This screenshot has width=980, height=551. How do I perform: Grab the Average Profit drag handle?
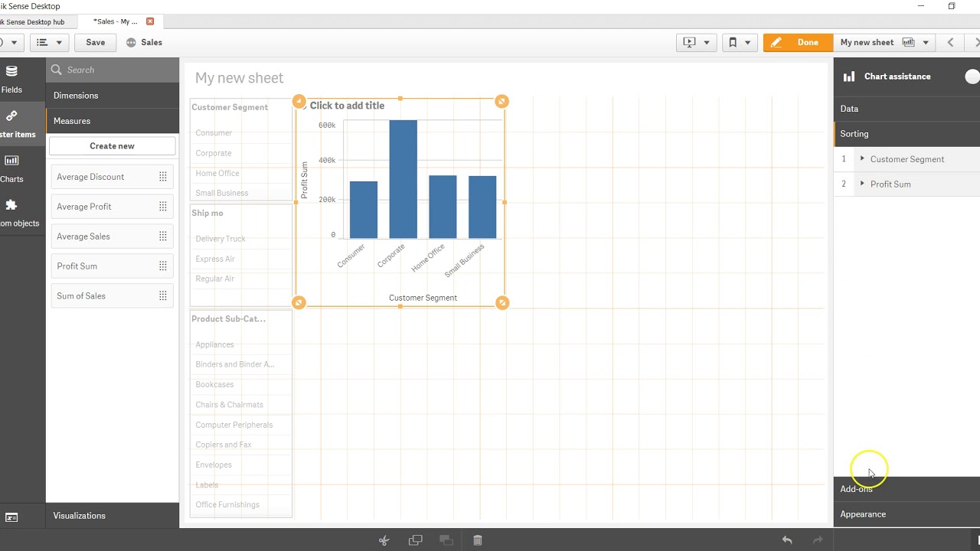point(163,207)
